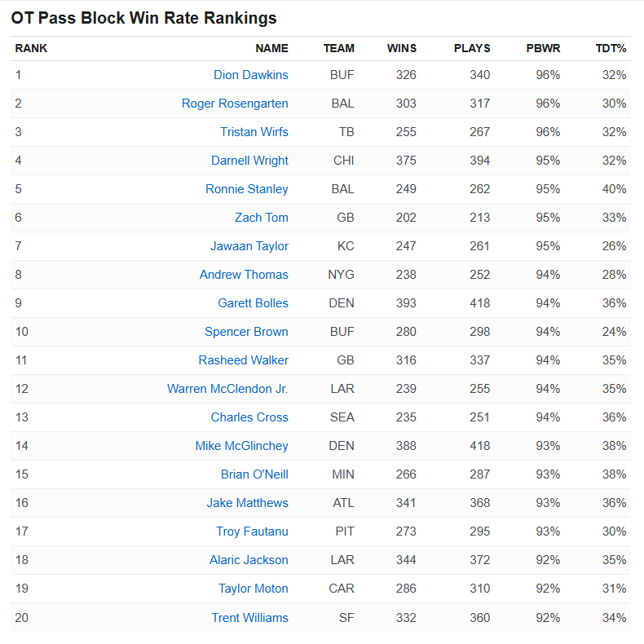The image size is (644, 644).
Task: Select Warren McClendon Jr. link
Action: (227, 389)
